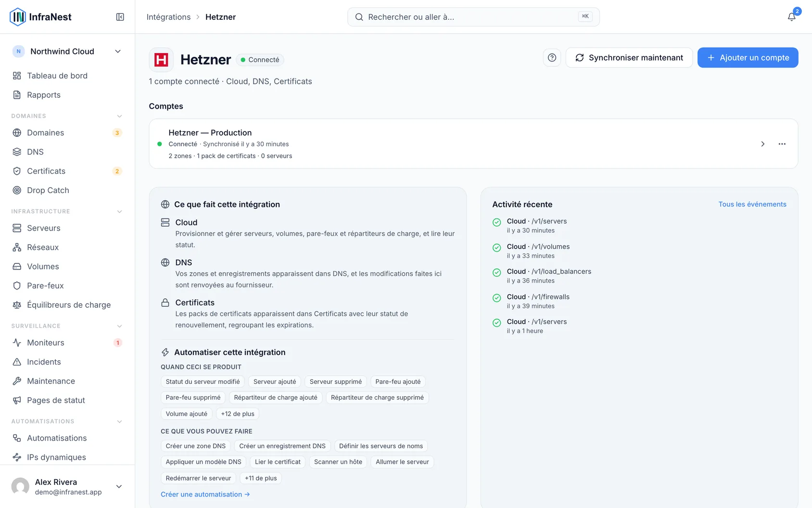812x508 pixels.
Task: Select Serveur ajouté trigger chip
Action: click(275, 382)
